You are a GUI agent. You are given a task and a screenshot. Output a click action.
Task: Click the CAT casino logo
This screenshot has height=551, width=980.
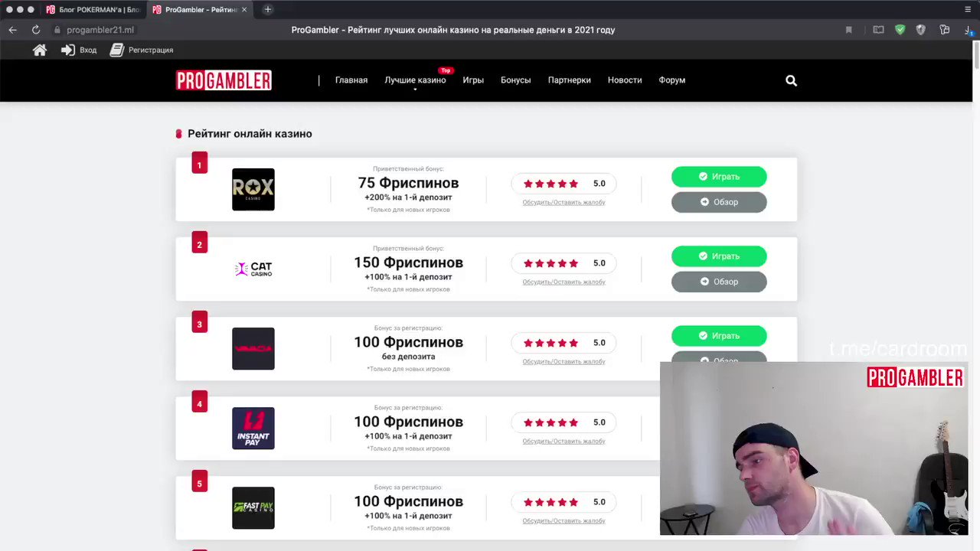coord(253,269)
